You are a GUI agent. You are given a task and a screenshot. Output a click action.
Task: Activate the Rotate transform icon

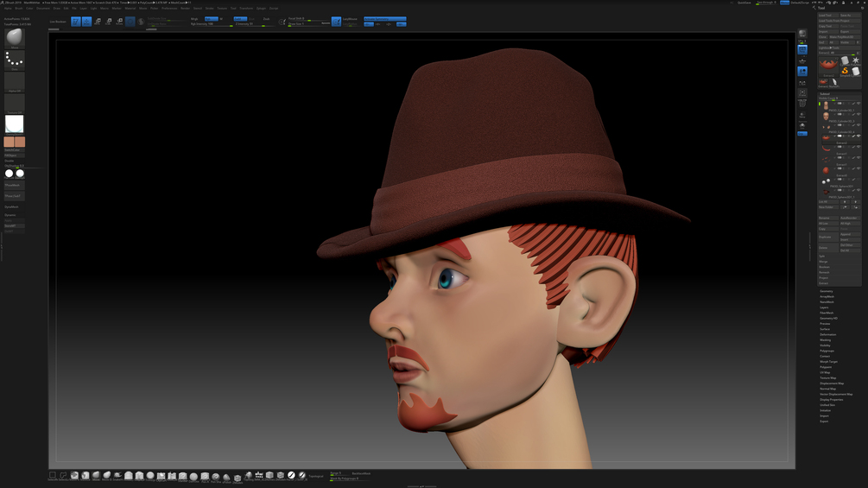click(119, 21)
